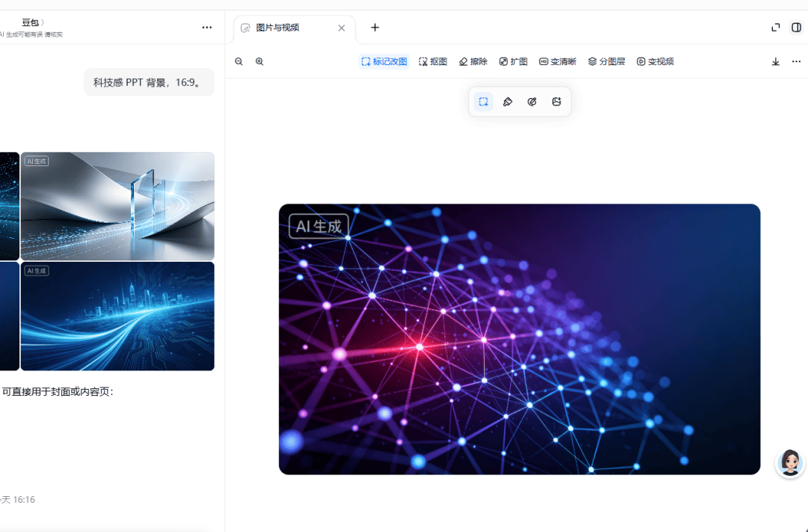
Task: Open the silver metallic wave thumbnail
Action: click(117, 206)
